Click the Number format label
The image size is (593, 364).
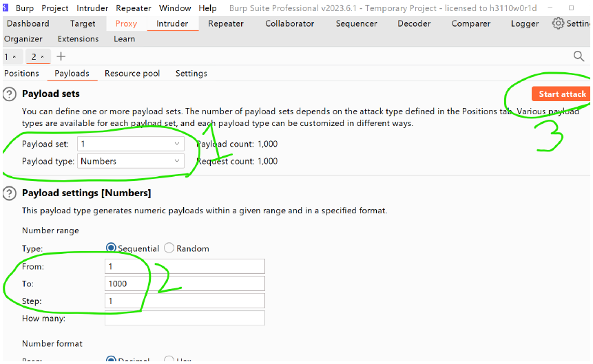pos(52,343)
